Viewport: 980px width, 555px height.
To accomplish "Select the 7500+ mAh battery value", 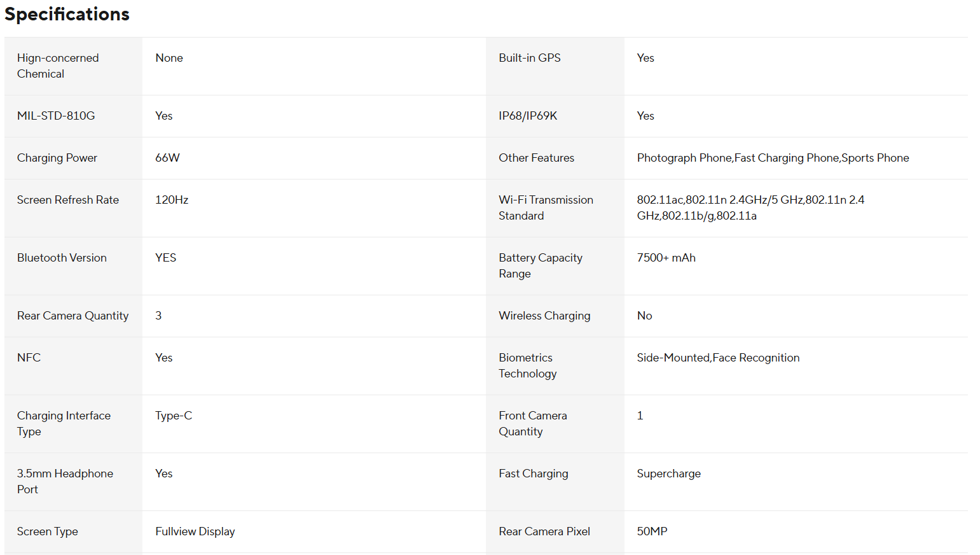I will pyautogui.click(x=666, y=258).
